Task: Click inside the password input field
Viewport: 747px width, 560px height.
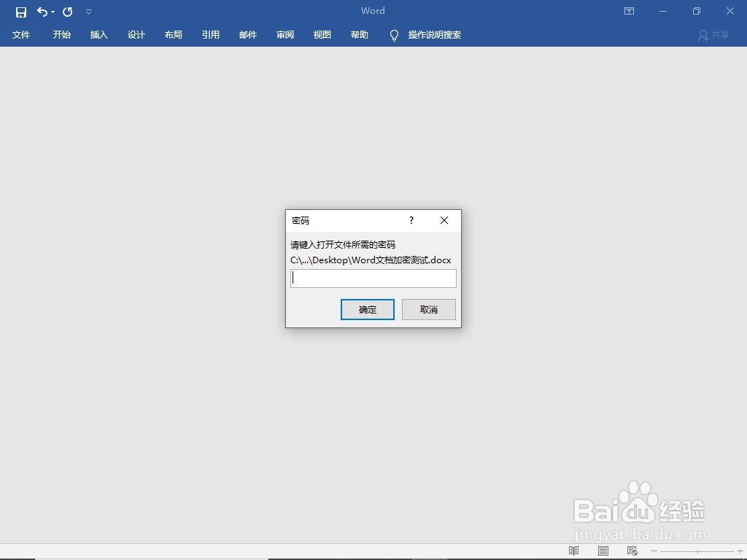Action: (373, 278)
